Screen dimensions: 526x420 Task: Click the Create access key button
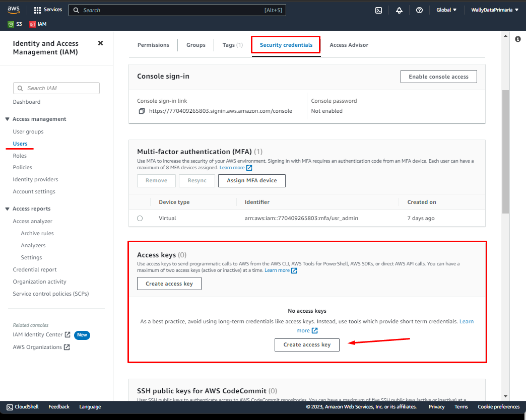tap(307, 345)
